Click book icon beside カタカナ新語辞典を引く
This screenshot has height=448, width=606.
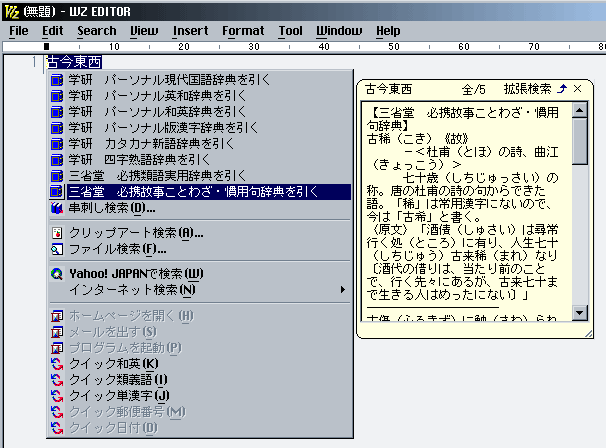57,144
